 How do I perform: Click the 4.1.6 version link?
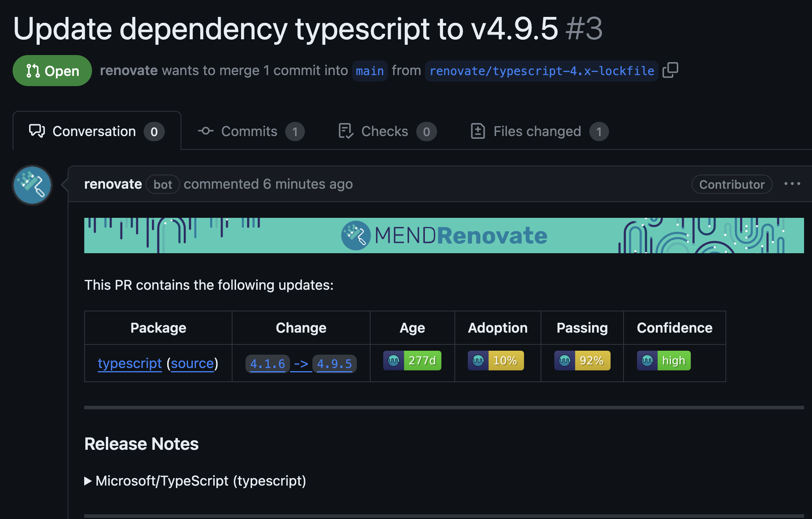pyautogui.click(x=268, y=364)
